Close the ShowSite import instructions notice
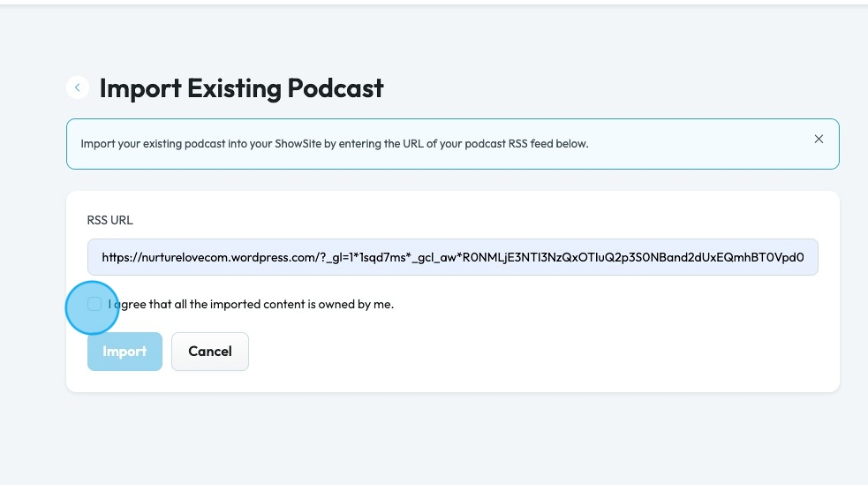 [819, 140]
